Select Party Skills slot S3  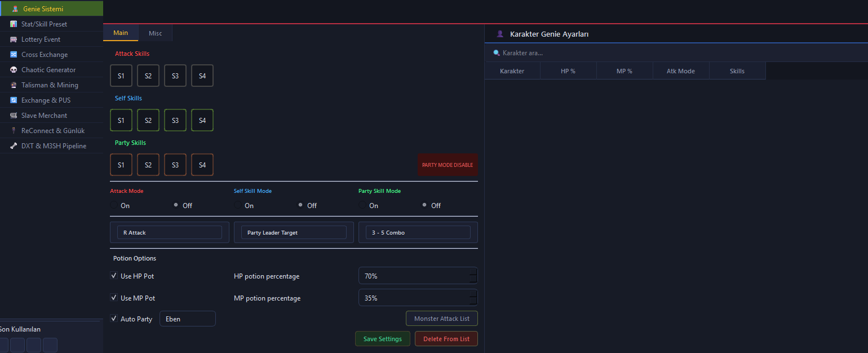(x=175, y=165)
